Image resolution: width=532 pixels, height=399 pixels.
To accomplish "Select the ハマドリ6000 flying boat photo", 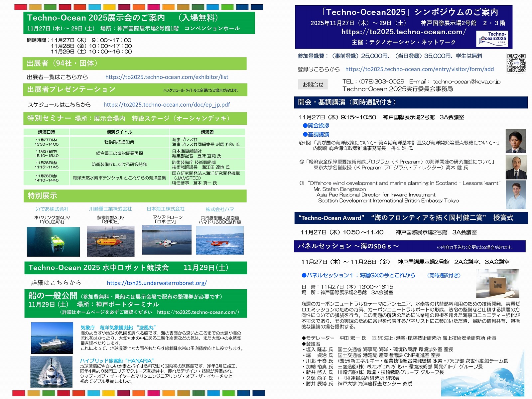I will click(x=220, y=240).
